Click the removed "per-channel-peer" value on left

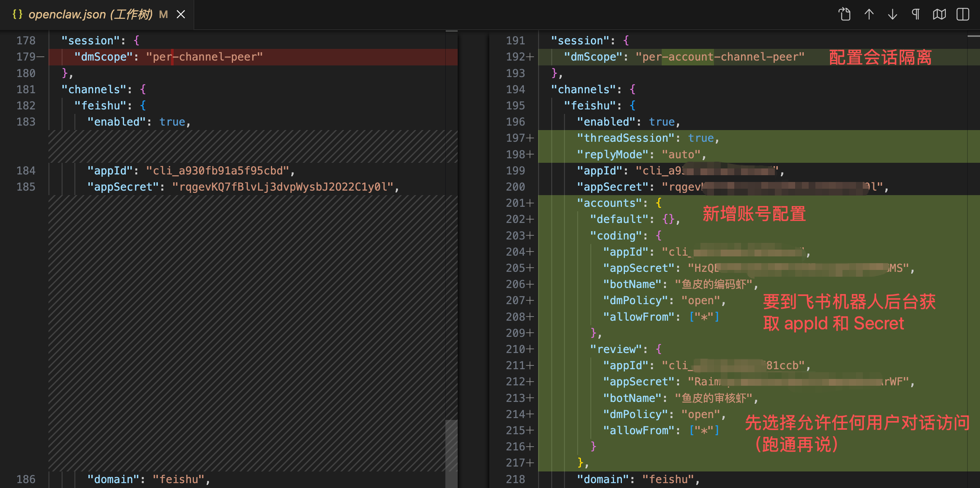click(204, 57)
